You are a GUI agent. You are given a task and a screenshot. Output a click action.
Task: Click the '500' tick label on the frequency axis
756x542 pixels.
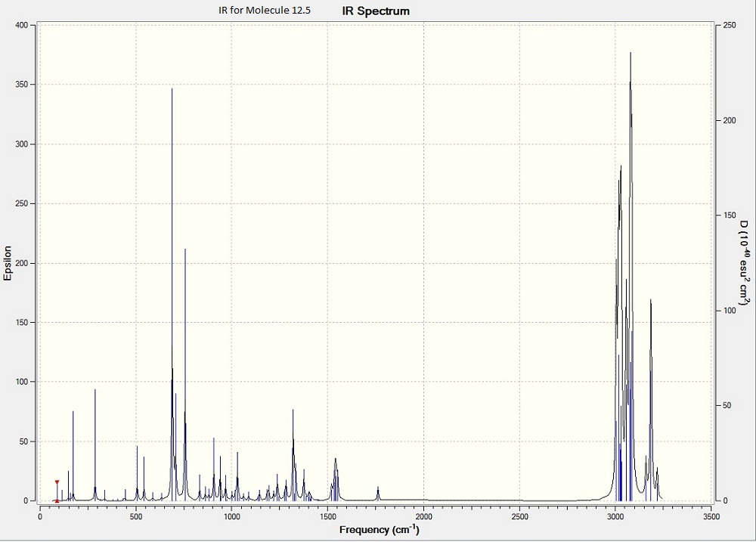[136, 516]
